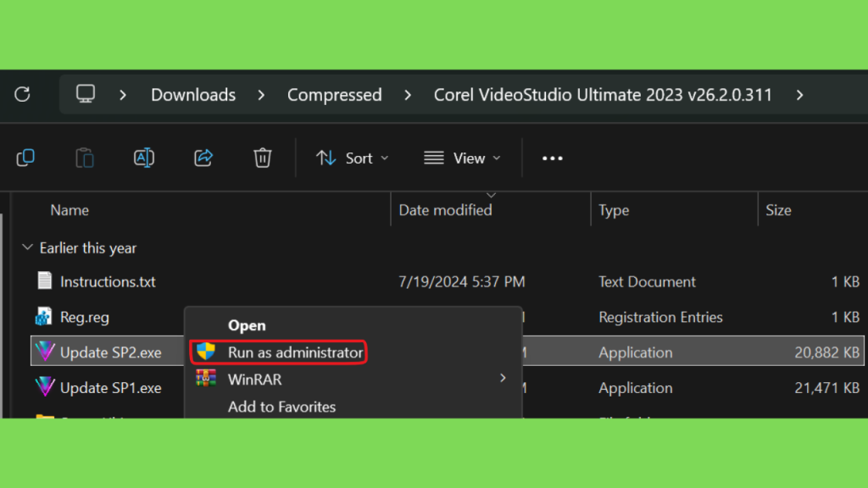
Task: Sort by the Type column header
Action: pos(614,210)
